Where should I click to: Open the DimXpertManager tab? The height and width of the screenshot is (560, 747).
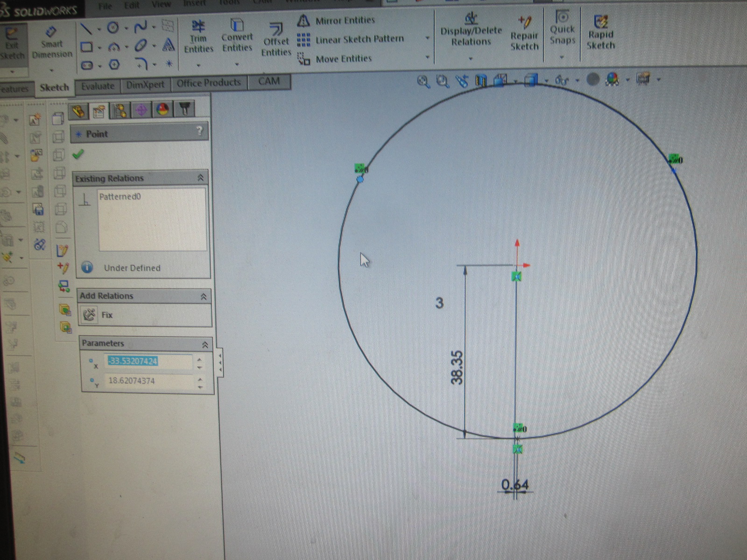pyautogui.click(x=142, y=110)
